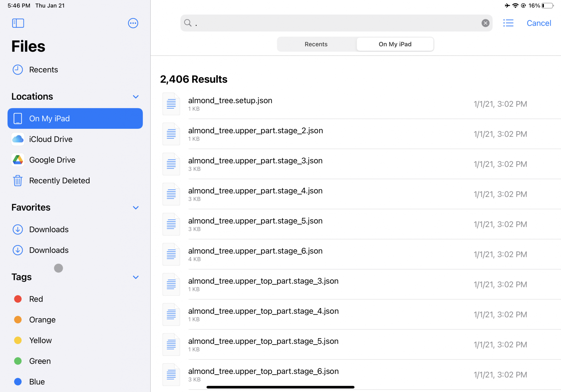Clear the search field text

coord(485,23)
